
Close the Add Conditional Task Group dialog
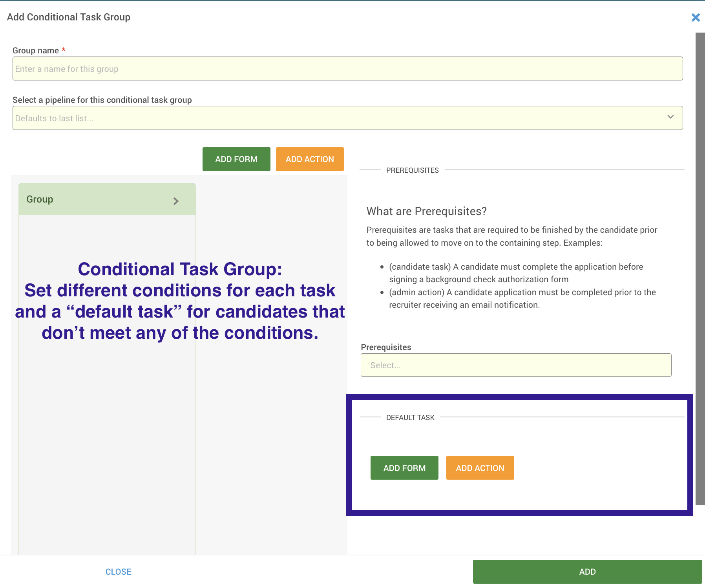pyautogui.click(x=696, y=17)
